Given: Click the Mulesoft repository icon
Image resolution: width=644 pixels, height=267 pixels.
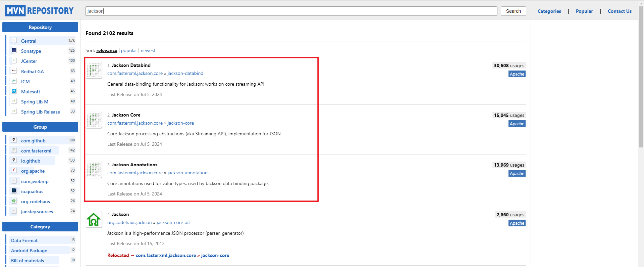Looking at the screenshot, I should pyautogui.click(x=14, y=91).
